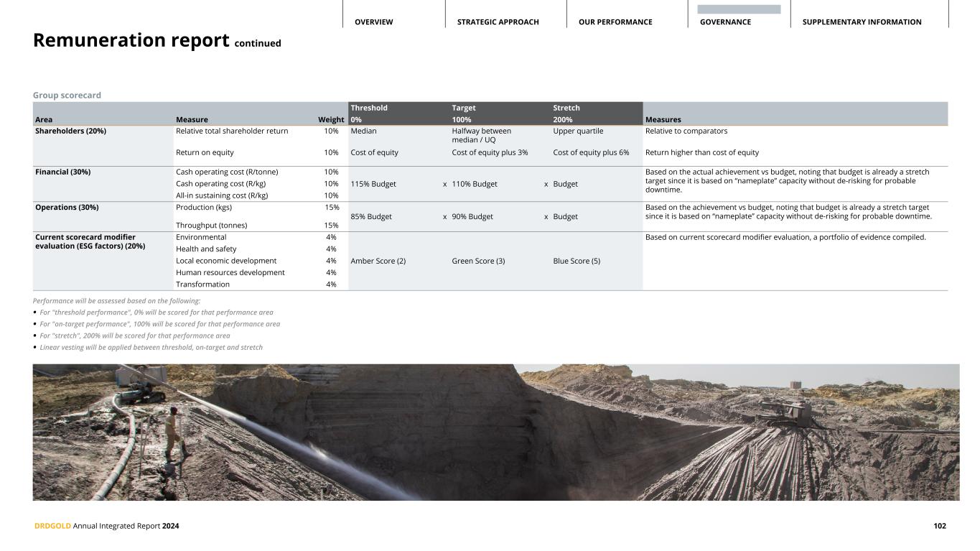
Task: Select the Group scorecard heading
Action: pyautogui.click(x=67, y=96)
